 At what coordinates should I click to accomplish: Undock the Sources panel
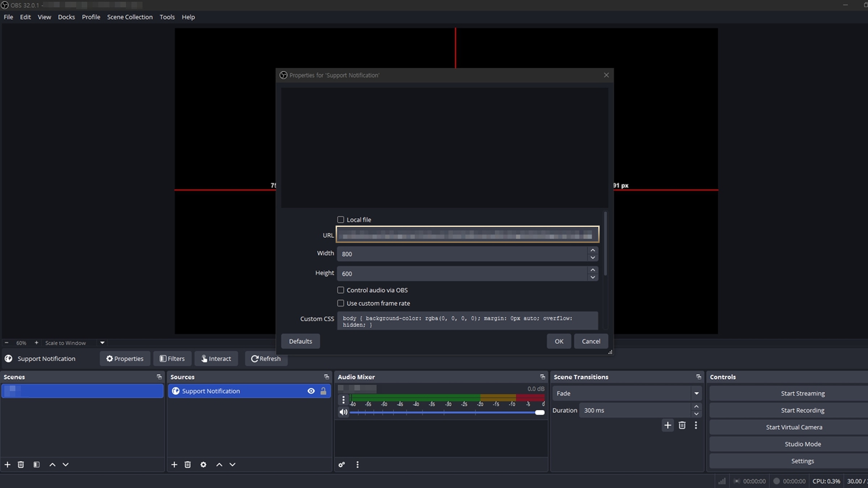pos(326,377)
